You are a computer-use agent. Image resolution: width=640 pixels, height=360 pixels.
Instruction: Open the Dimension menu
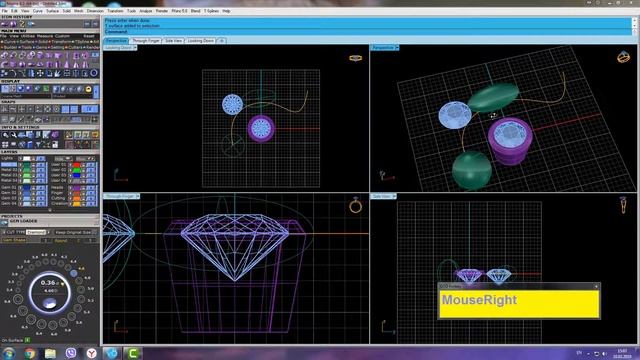pyautogui.click(x=95, y=11)
